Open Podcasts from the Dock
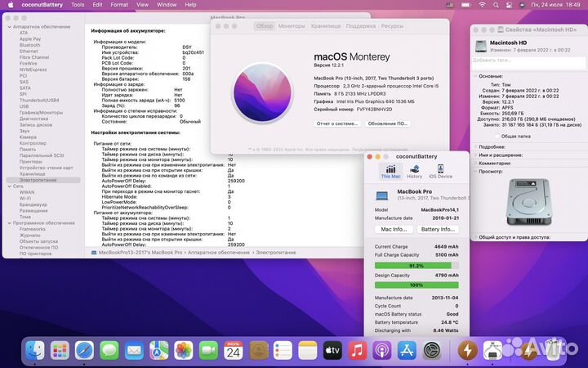Screen dimensions: 588x368 (381, 351)
